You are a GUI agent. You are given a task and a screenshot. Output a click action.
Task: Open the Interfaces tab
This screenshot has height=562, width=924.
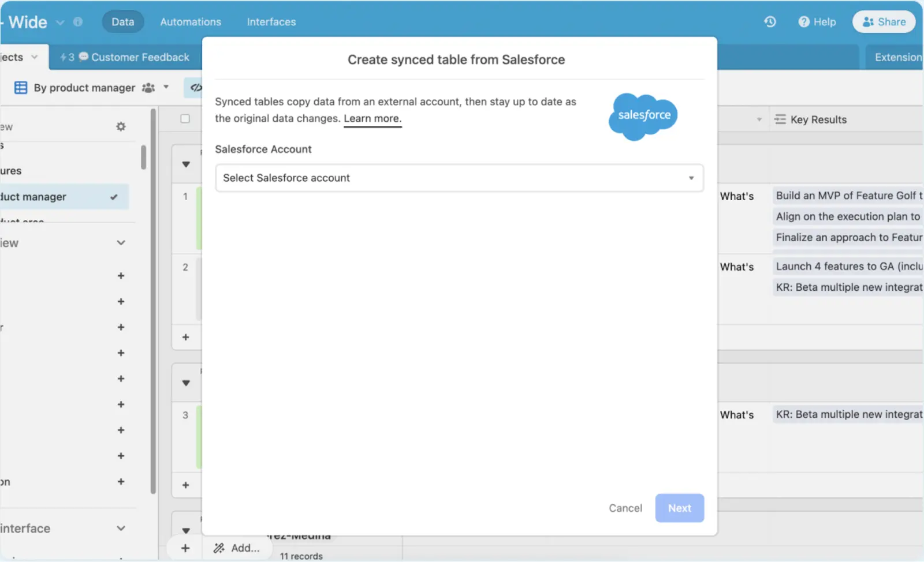(x=271, y=22)
